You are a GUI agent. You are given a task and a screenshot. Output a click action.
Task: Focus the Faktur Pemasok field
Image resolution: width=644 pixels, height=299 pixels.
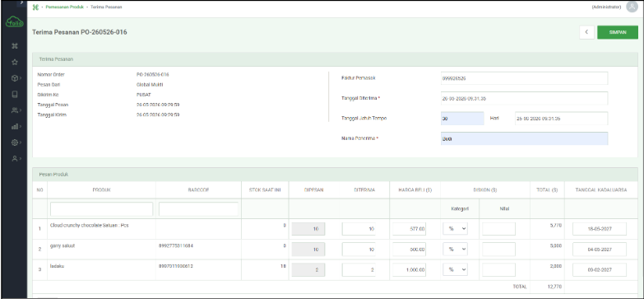(x=524, y=78)
